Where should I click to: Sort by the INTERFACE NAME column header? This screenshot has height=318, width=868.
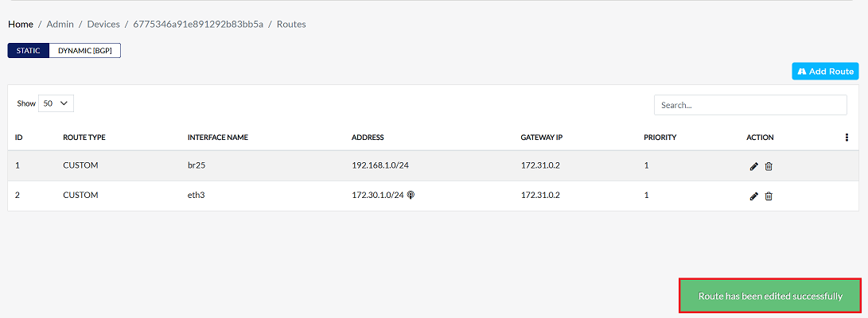pos(217,138)
